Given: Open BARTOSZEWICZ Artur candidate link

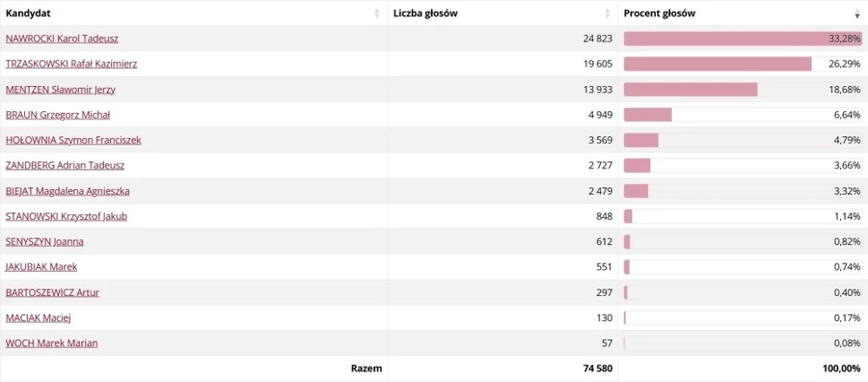Looking at the screenshot, I should pos(53,292).
